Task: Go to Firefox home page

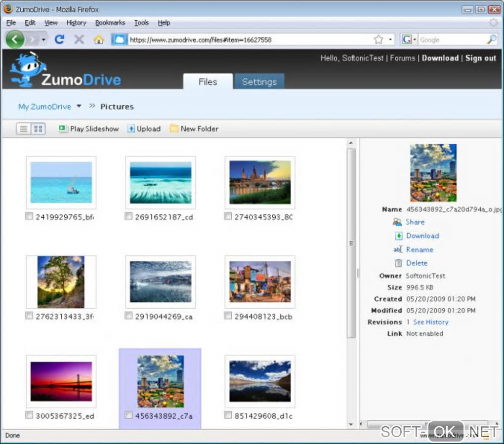Action: [x=99, y=40]
